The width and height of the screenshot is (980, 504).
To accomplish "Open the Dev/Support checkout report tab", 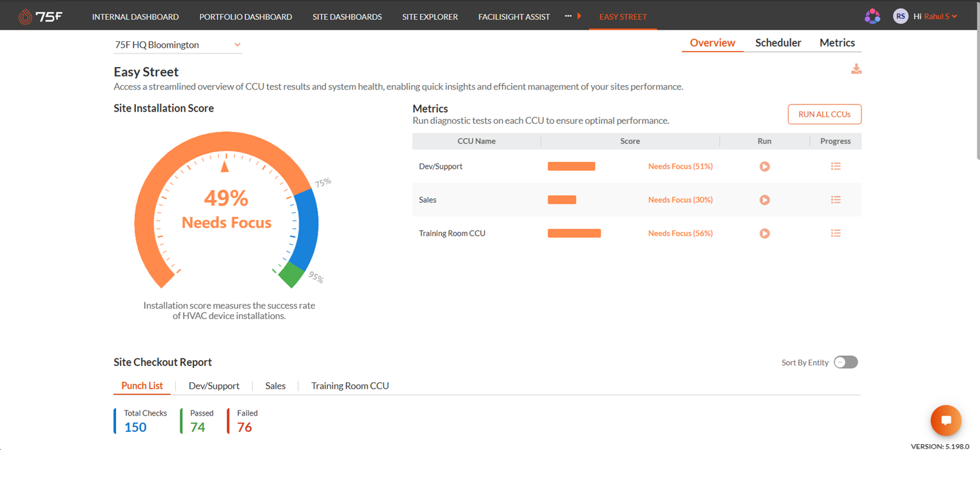I will click(x=214, y=386).
